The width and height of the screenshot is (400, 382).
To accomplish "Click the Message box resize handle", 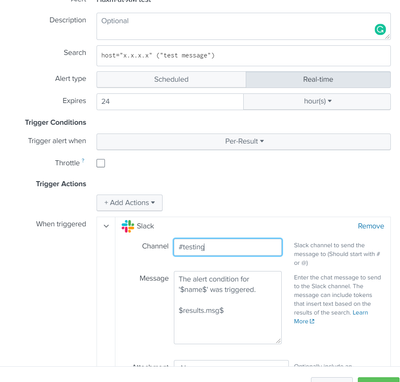I will tap(278, 341).
